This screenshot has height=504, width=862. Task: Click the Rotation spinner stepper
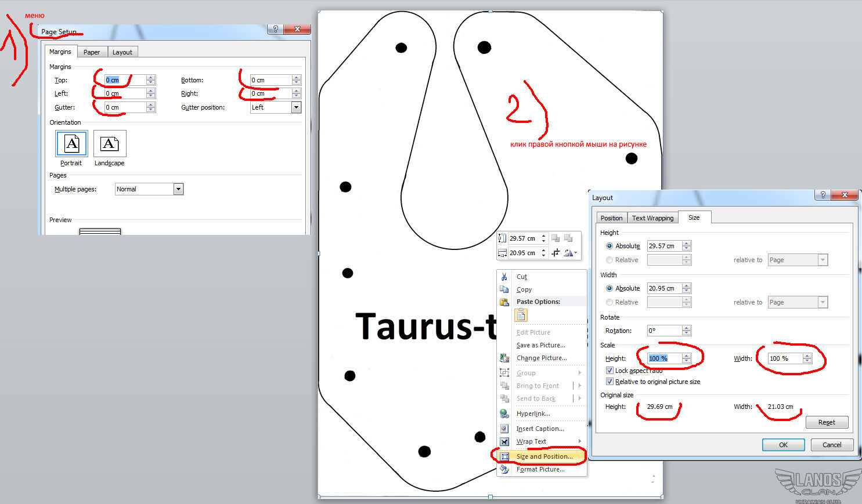pyautogui.click(x=687, y=331)
